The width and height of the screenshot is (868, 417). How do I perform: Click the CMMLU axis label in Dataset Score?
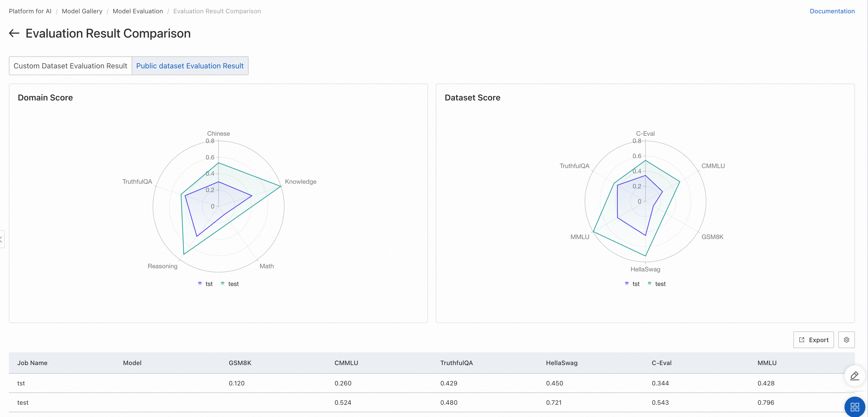[713, 166]
